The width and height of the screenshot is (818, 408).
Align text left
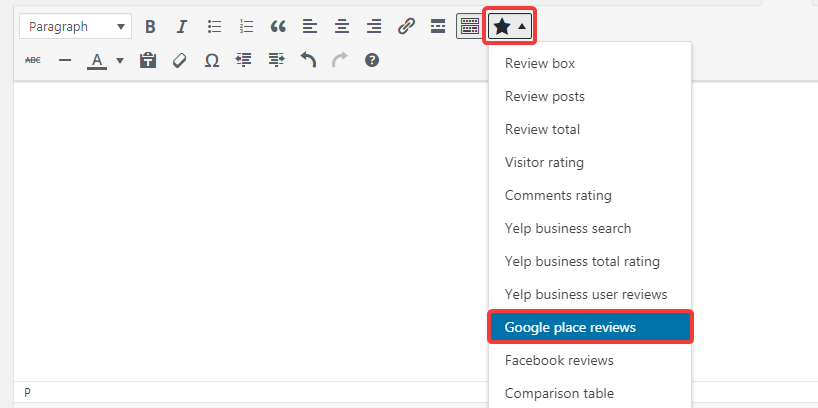click(310, 27)
